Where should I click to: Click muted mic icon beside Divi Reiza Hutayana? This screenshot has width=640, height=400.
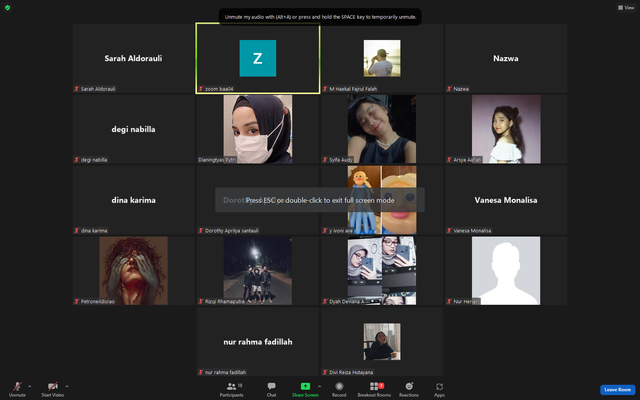coord(325,372)
